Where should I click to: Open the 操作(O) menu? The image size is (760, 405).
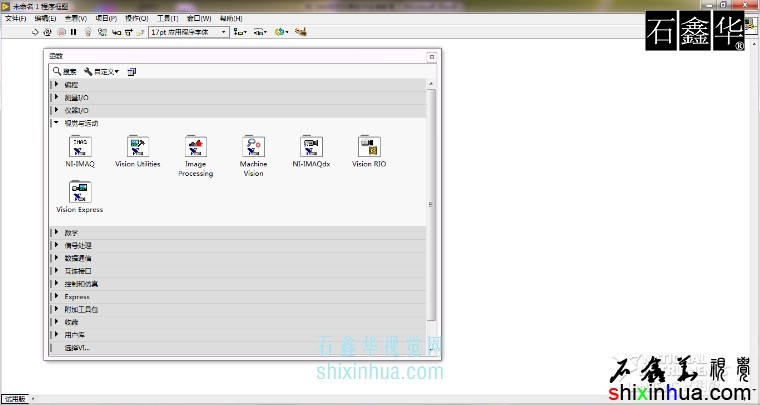click(137, 18)
